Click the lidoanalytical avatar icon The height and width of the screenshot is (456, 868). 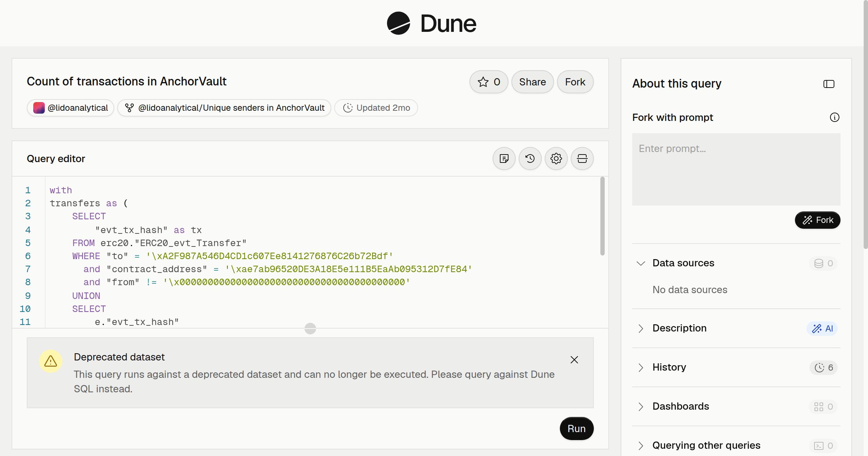[39, 108]
